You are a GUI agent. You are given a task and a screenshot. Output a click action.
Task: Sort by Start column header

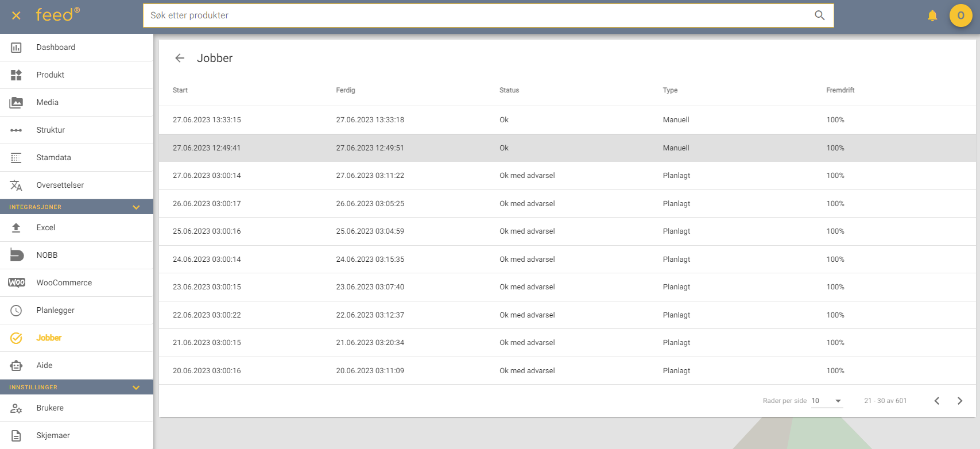point(180,90)
